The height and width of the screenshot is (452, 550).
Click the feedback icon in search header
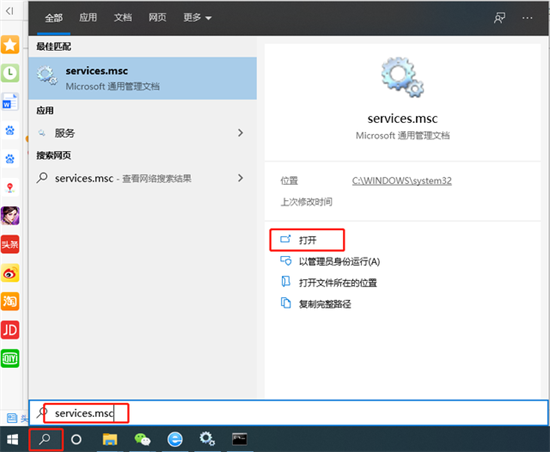[499, 18]
